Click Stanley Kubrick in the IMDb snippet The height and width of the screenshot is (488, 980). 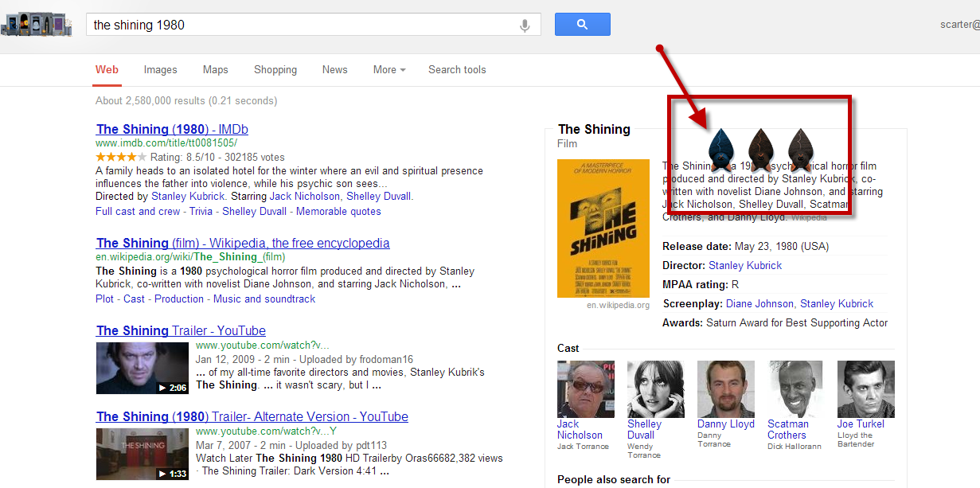click(x=189, y=196)
